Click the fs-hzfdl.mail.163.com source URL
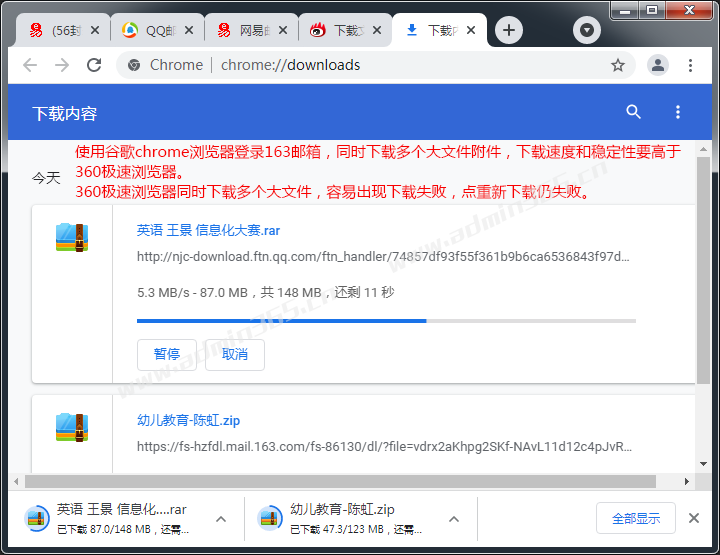Image resolution: width=720 pixels, height=555 pixels. [384, 446]
